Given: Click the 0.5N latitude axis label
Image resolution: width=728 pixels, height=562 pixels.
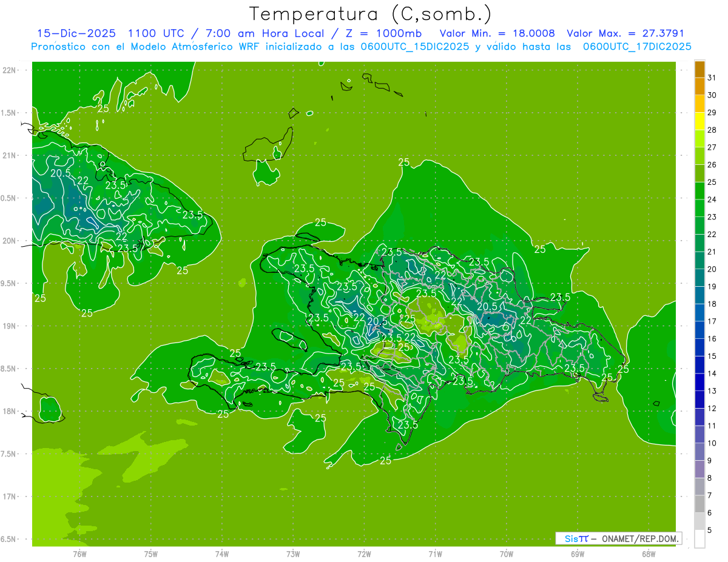Looking at the screenshot, I should click(x=10, y=198).
